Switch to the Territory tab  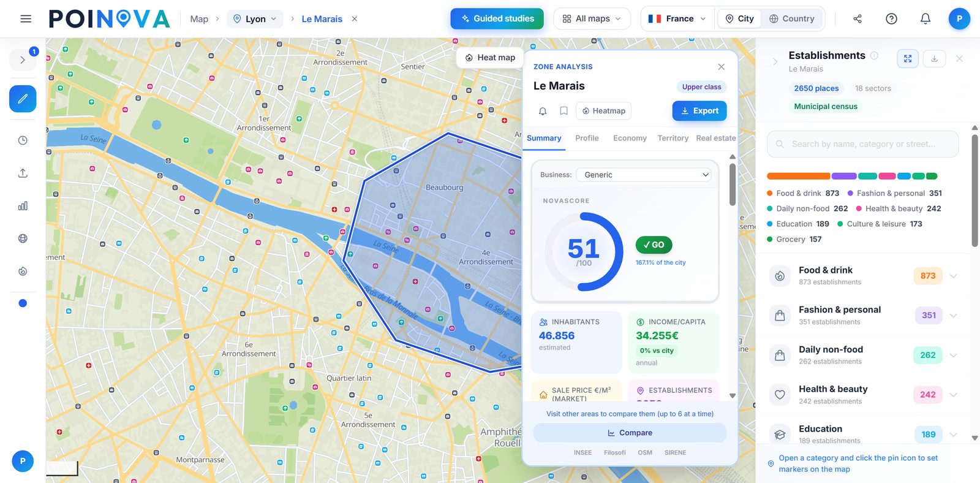[673, 138]
